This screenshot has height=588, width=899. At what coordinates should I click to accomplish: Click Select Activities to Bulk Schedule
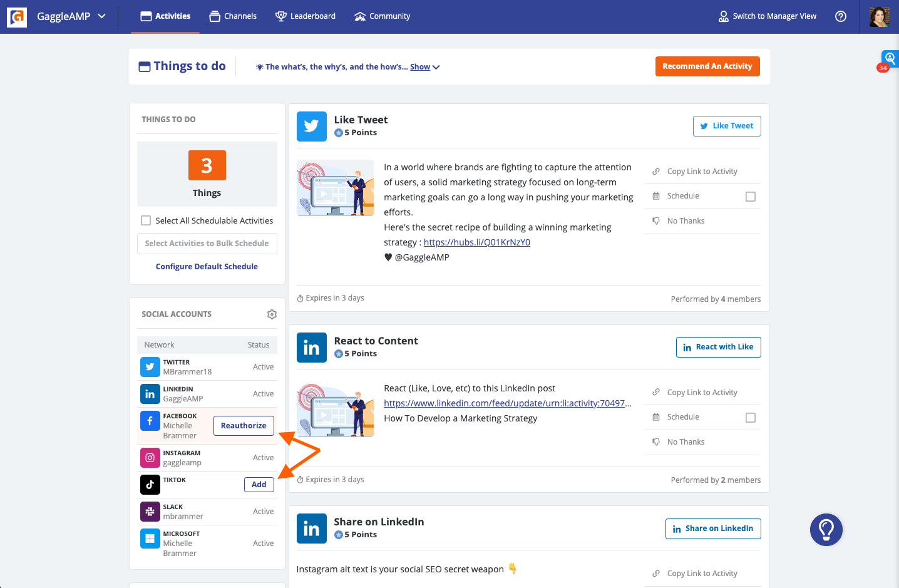click(x=207, y=244)
